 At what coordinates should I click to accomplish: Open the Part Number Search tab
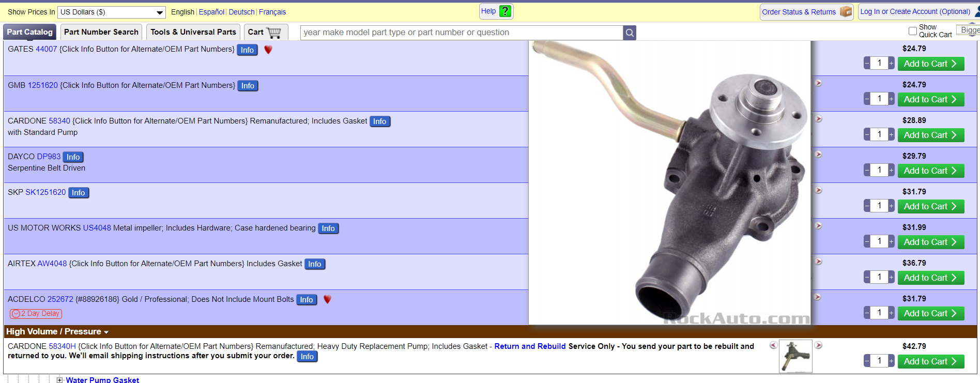[101, 32]
